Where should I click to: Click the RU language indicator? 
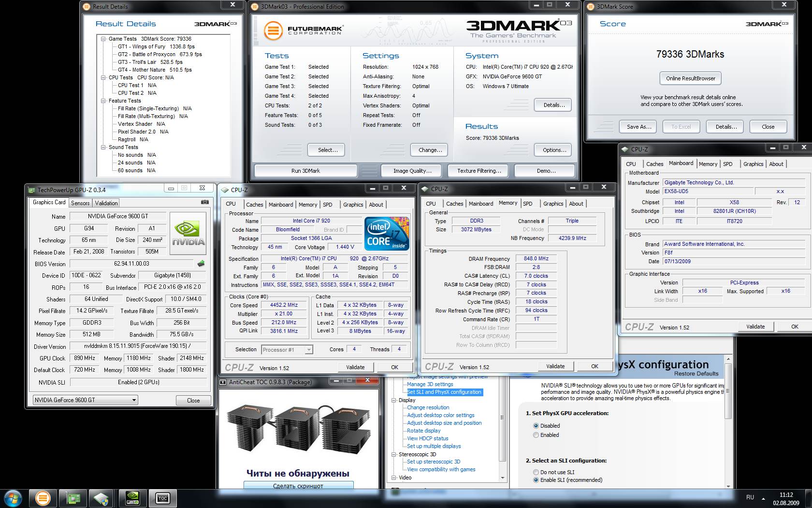[x=750, y=497]
